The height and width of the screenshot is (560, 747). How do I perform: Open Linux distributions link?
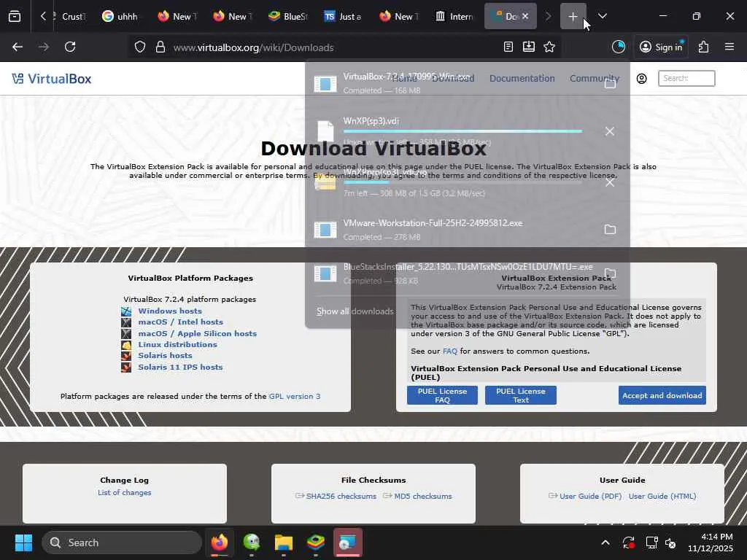point(178,344)
